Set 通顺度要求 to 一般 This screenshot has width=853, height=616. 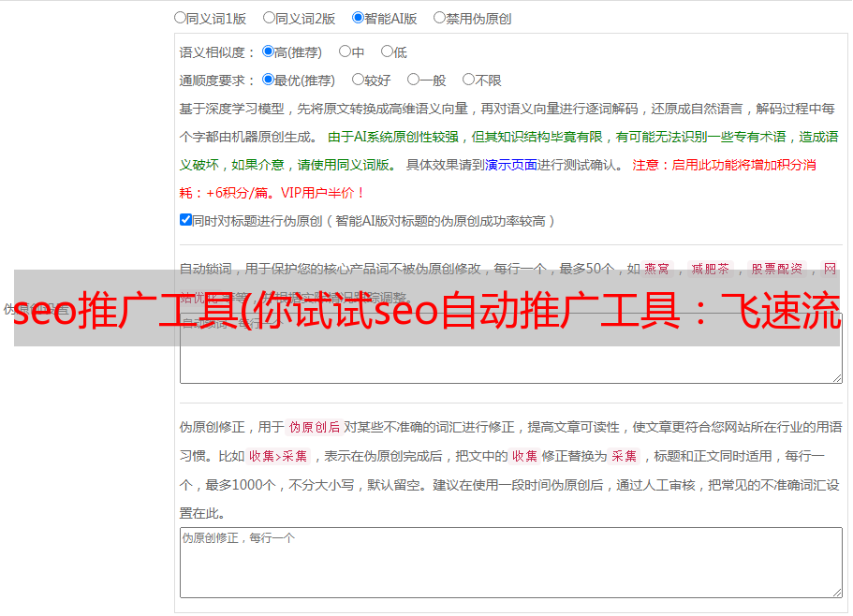[414, 80]
